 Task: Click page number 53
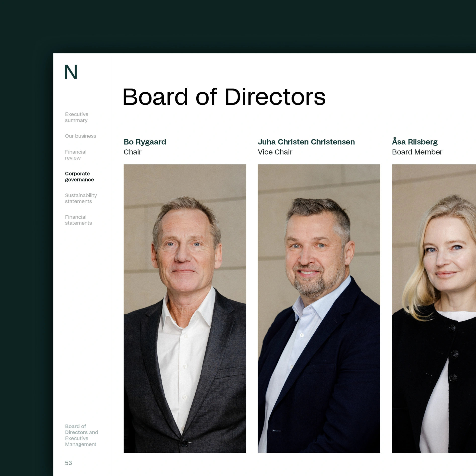68,463
